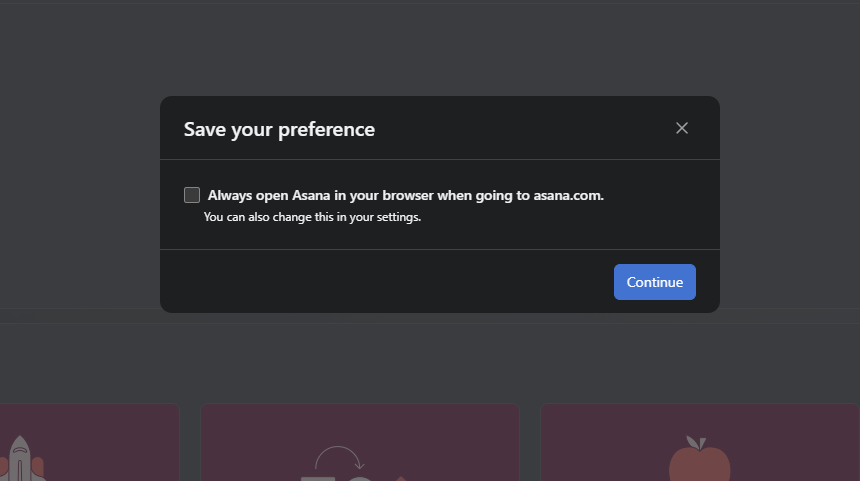Click the word 'browser' in checkbox label
This screenshot has width=860, height=481.
pyautogui.click(x=409, y=195)
